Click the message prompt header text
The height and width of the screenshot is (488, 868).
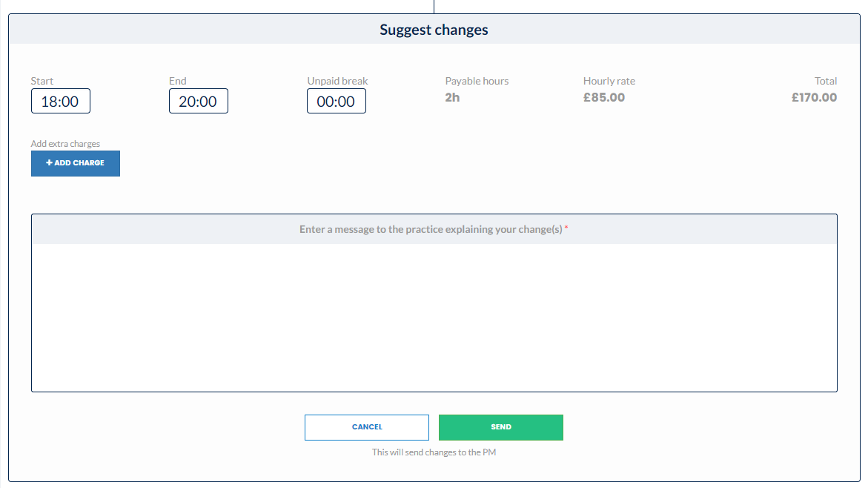pyautogui.click(x=431, y=229)
